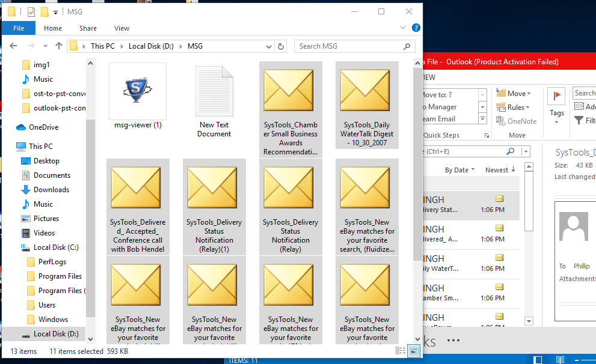Open Local Disk (C:) in navigation pane
Image resolution: width=596 pixels, height=364 pixels.
(x=49, y=247)
